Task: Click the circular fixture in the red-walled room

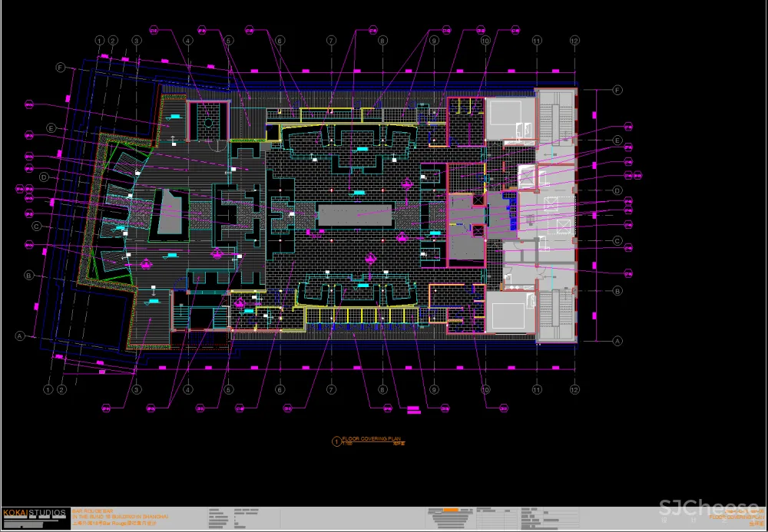Action: click(x=207, y=121)
